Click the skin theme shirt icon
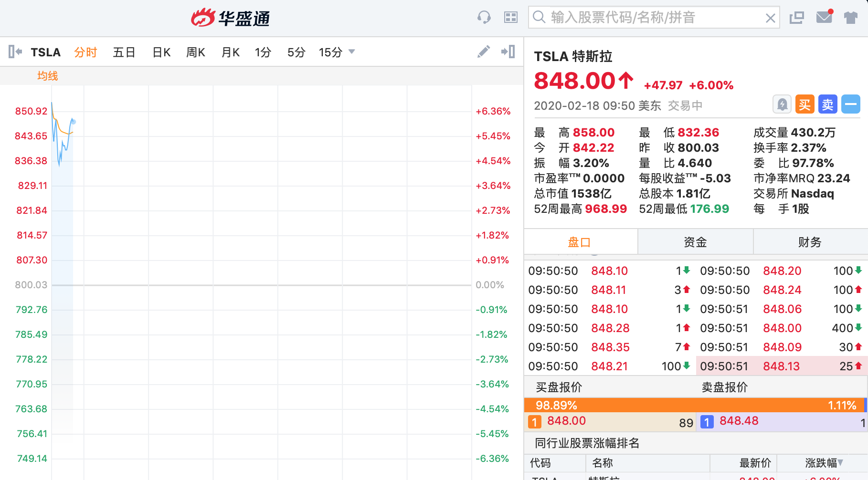868x480 pixels. (x=850, y=18)
